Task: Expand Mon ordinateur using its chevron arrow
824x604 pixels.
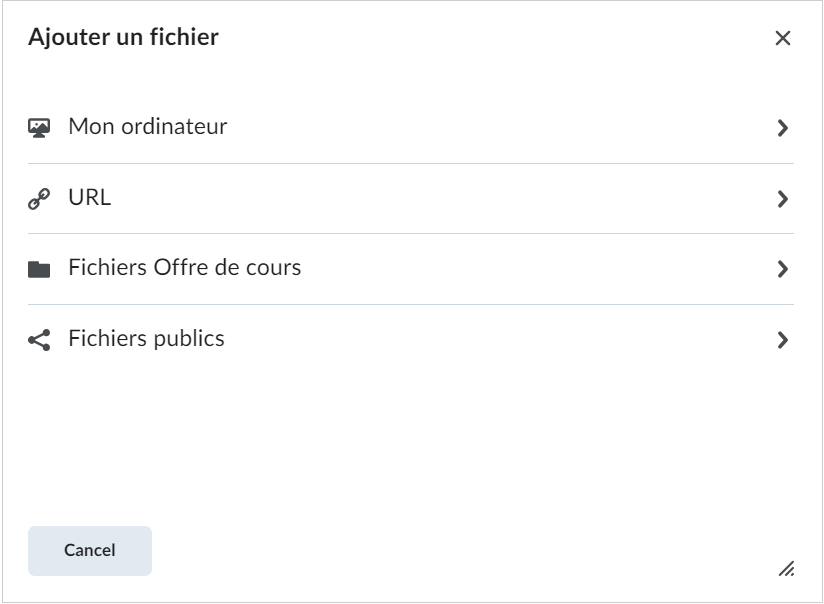Action: coord(782,128)
